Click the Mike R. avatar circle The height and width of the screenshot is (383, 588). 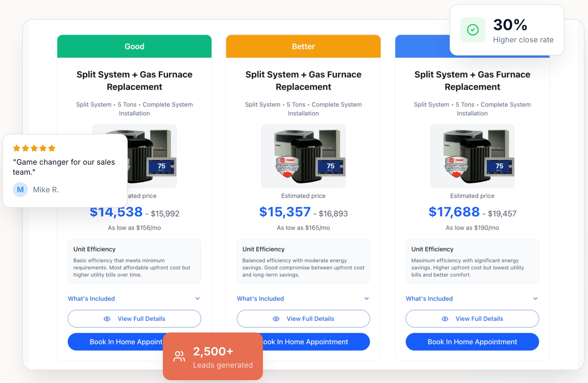click(x=20, y=190)
